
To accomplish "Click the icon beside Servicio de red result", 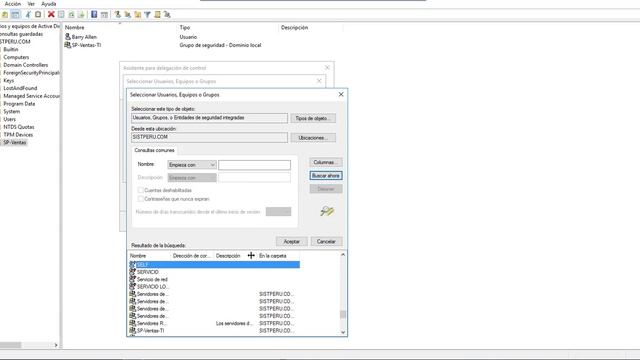I will [133, 279].
